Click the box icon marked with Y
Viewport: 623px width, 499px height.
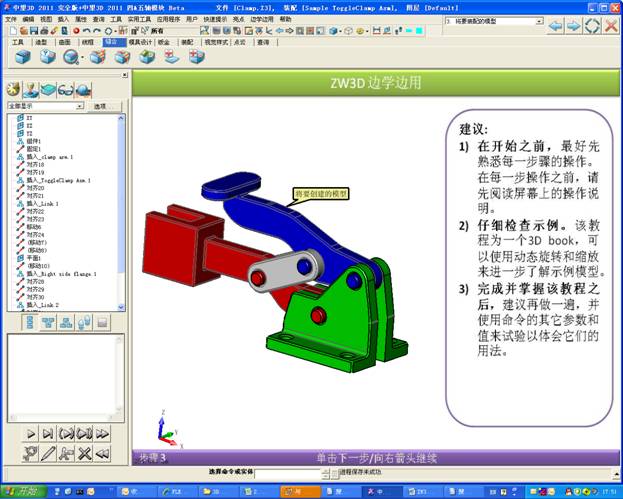[48, 57]
